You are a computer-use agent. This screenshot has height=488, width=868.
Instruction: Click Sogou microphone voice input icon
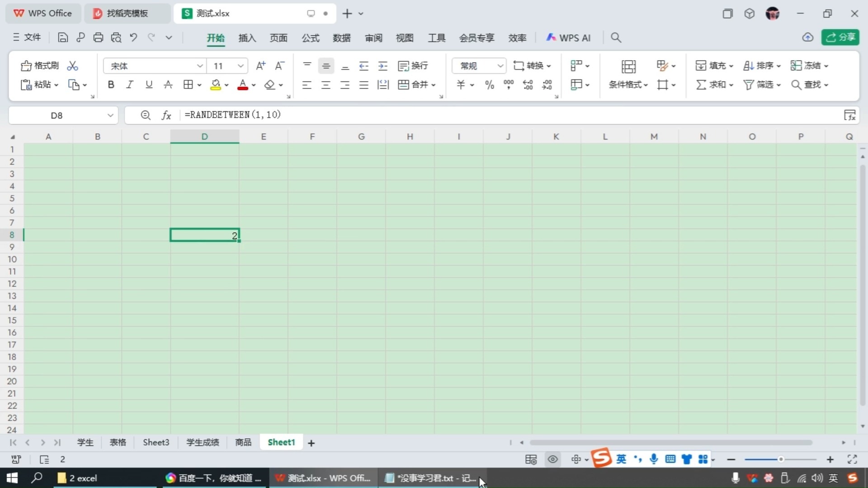(654, 459)
